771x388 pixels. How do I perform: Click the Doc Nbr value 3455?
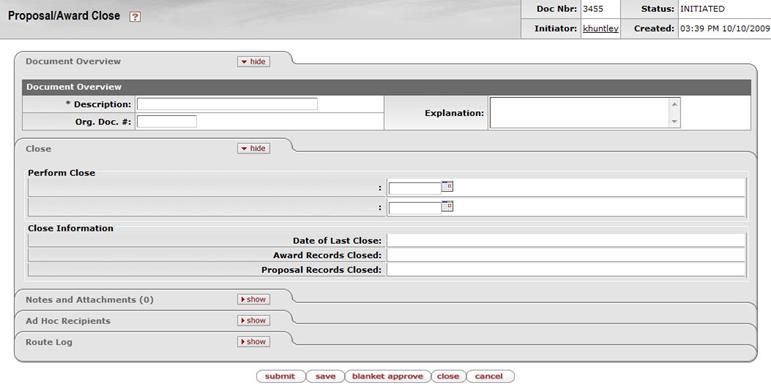click(593, 9)
